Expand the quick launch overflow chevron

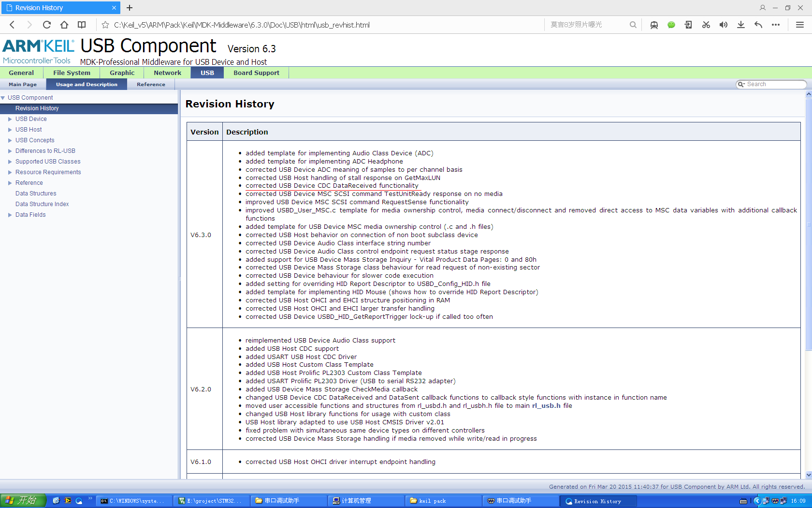click(x=90, y=498)
